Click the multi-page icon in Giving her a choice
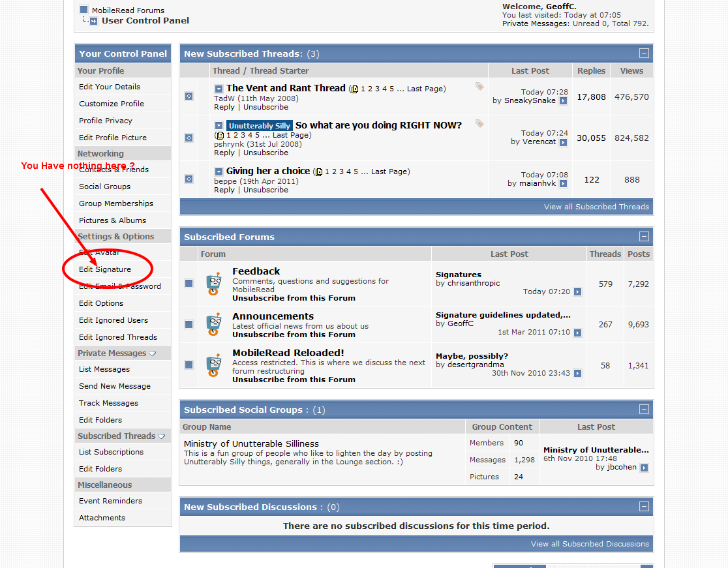This screenshot has height=568, width=728. pyautogui.click(x=318, y=172)
